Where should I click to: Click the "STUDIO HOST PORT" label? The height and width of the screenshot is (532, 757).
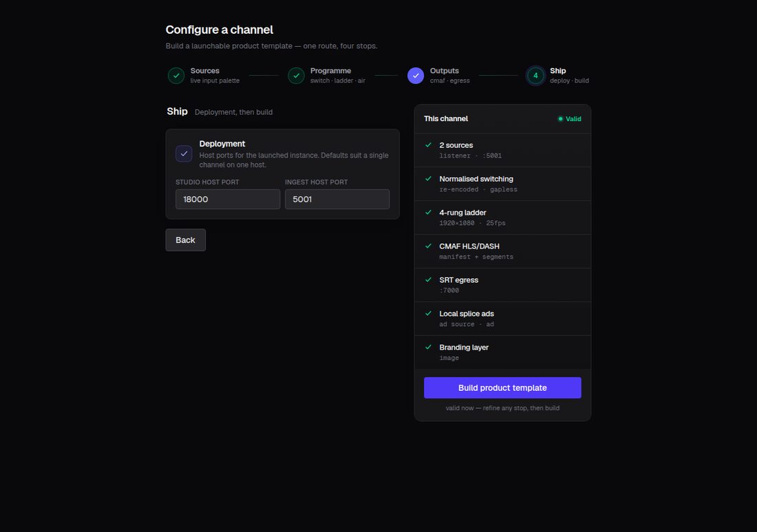(x=207, y=182)
